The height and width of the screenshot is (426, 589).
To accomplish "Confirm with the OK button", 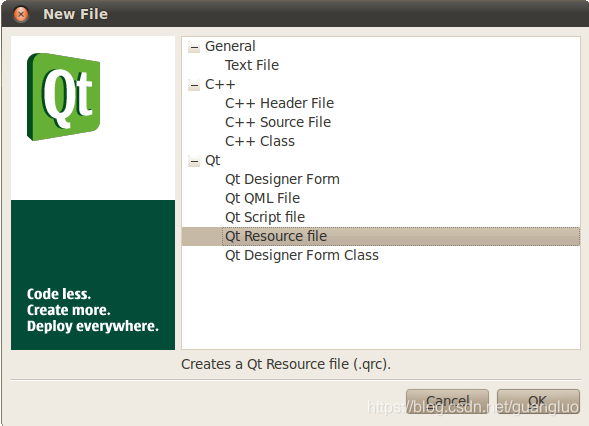I will point(538,402).
